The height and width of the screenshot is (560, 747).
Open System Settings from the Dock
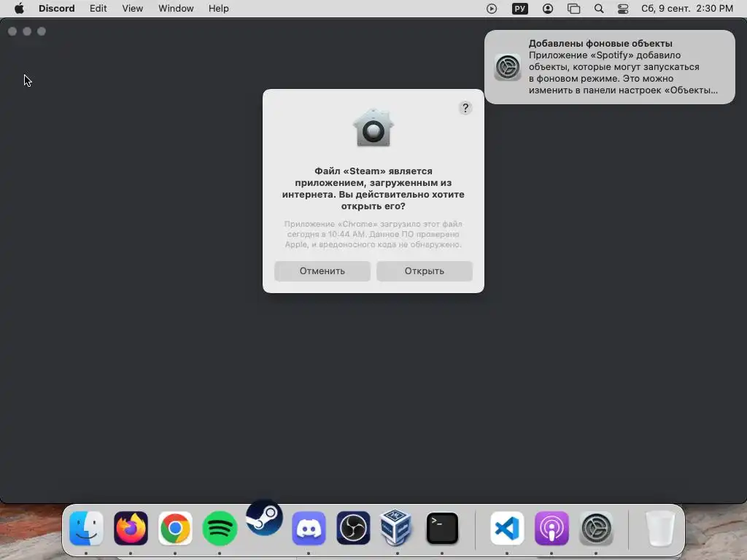[x=596, y=528]
